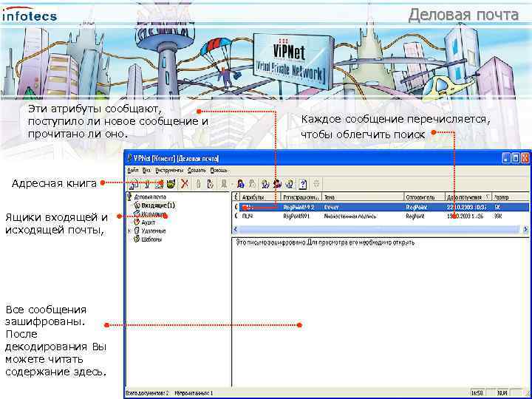Click the 16:58 time in status bar
The width and height of the screenshot is (532, 399).
coord(477,393)
